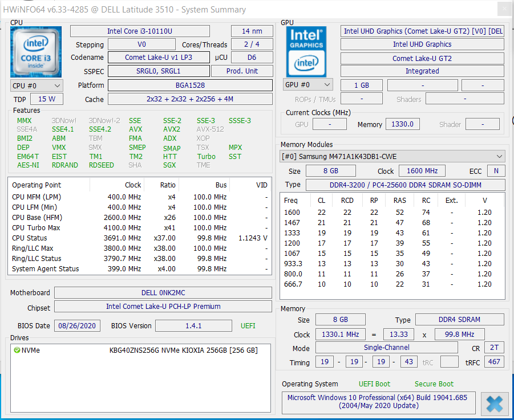This screenshot has height=420, width=514.
Task: Click the AVX2 feature label
Action: [x=172, y=129]
